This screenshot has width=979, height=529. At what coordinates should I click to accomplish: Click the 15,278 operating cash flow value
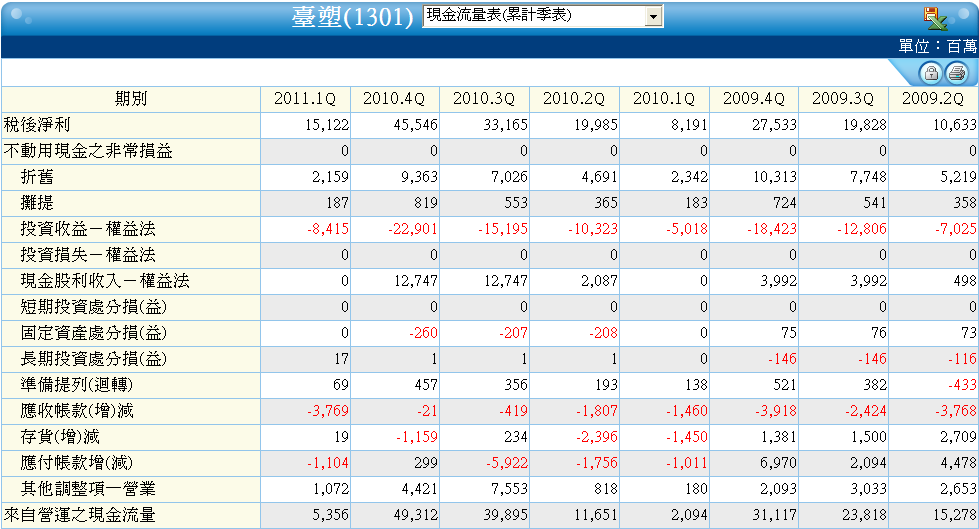click(955, 516)
